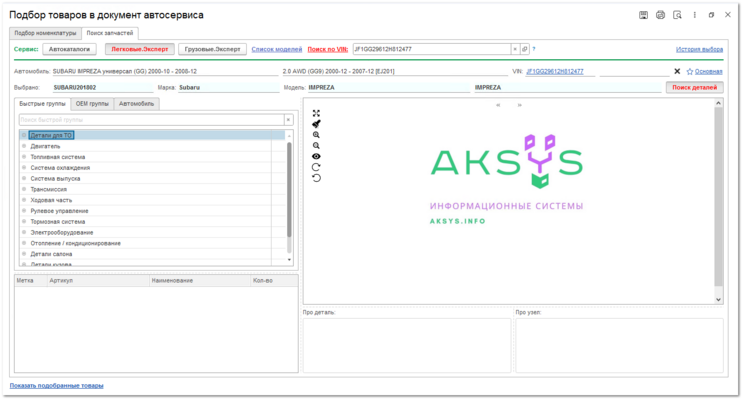Click the Поиск деталей button
This screenshot has height=400, width=743.
(694, 87)
